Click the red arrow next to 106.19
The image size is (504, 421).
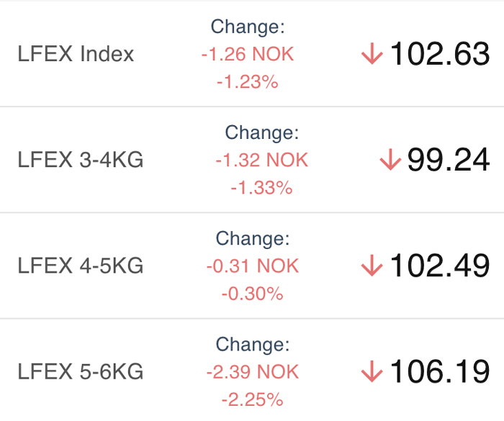372,371
